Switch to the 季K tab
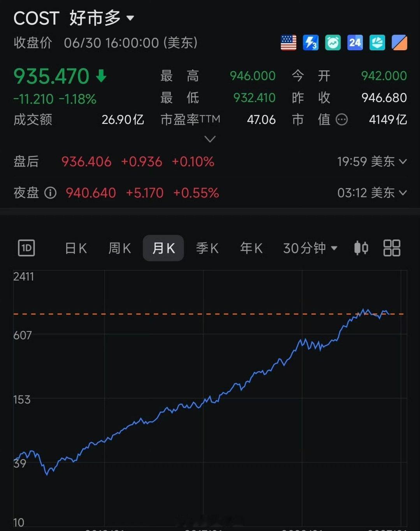Viewport: 420px width, 531px height. tap(207, 248)
